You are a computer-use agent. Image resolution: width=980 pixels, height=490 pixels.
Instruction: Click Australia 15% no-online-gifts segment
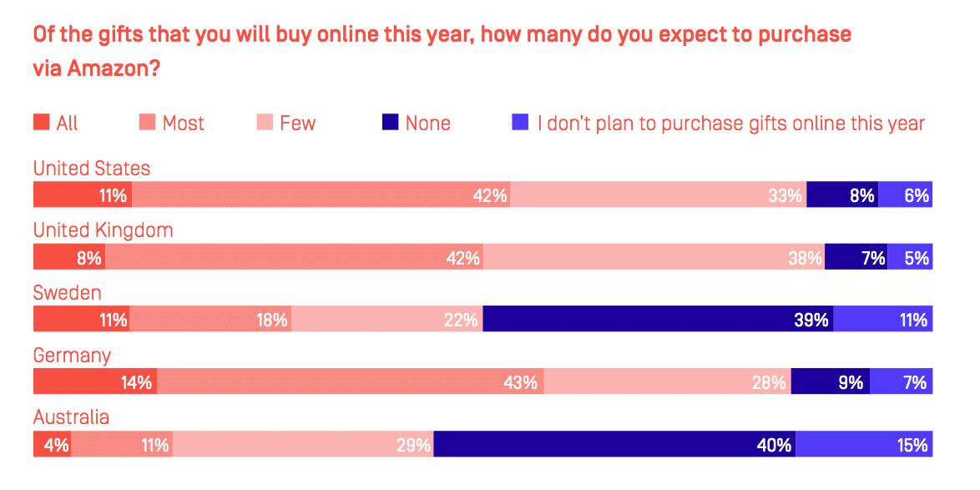click(863, 445)
